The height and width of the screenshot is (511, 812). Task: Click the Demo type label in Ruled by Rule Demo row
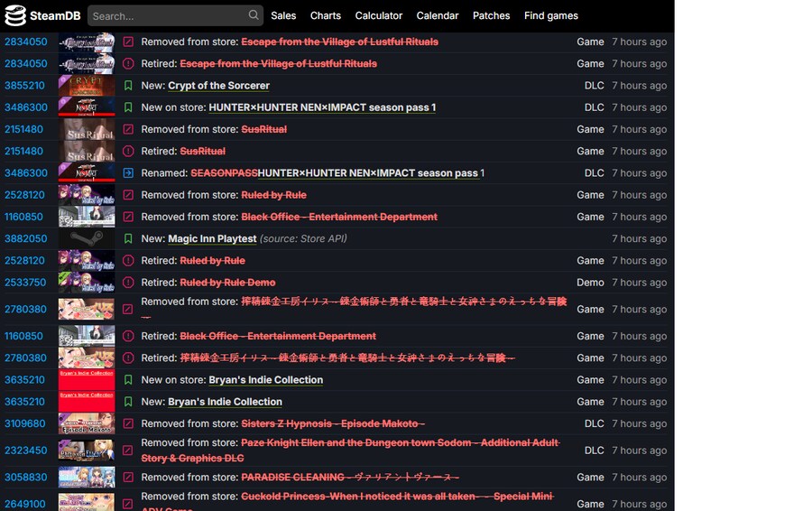coord(590,283)
